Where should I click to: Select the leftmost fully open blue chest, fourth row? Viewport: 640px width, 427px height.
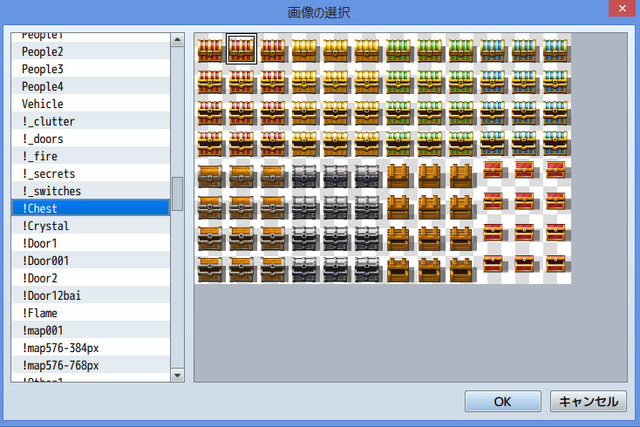[x=492, y=144]
